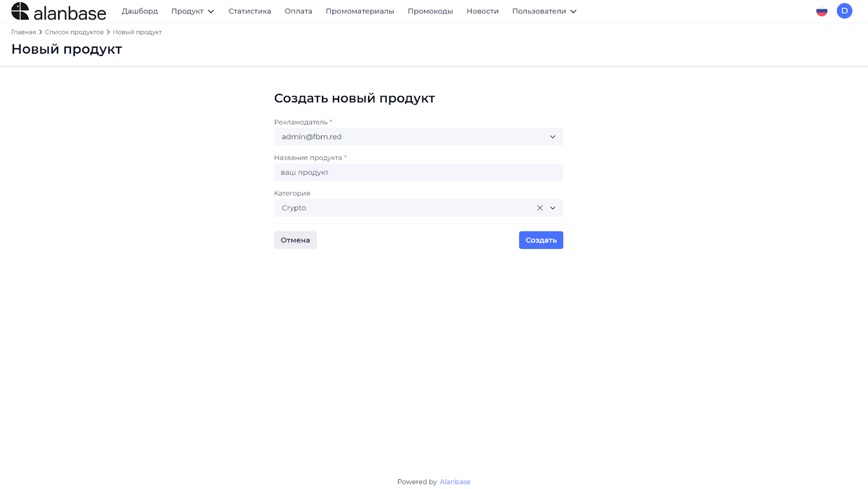The width and height of the screenshot is (868, 489).
Task: Open the Статистика section
Action: [250, 11]
